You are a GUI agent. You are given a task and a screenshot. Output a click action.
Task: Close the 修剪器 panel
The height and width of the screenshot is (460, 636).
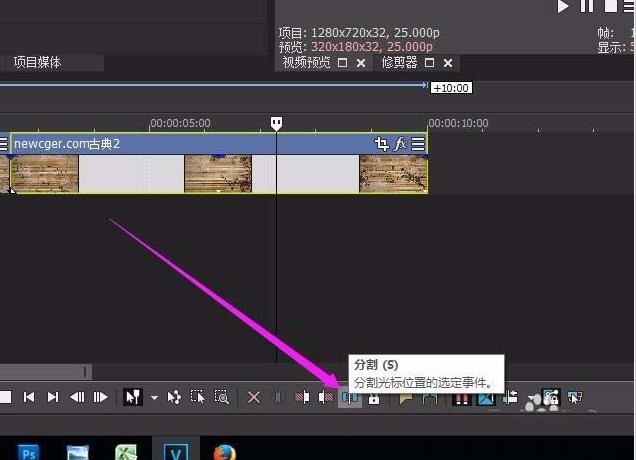(448, 63)
